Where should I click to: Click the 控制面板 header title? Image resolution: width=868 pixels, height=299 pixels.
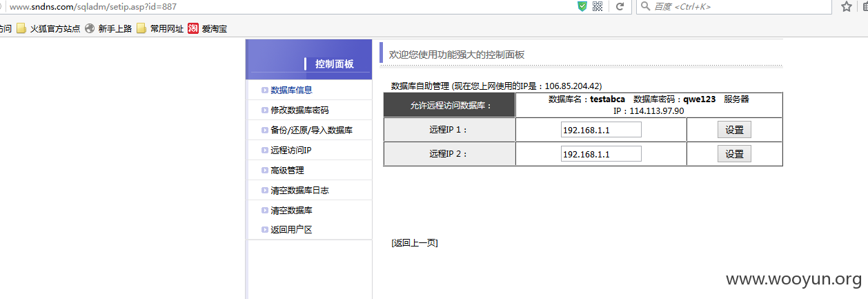tap(335, 64)
